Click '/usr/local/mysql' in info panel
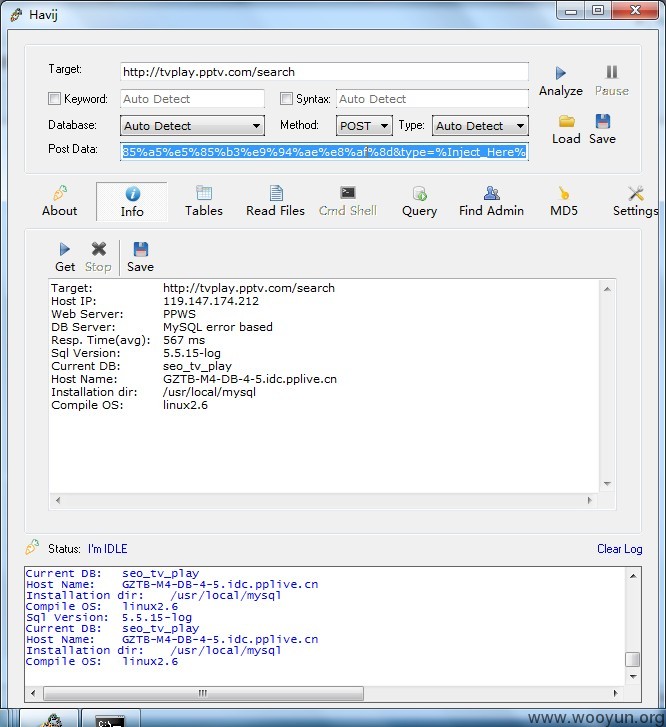The image size is (666, 727). pos(209,392)
